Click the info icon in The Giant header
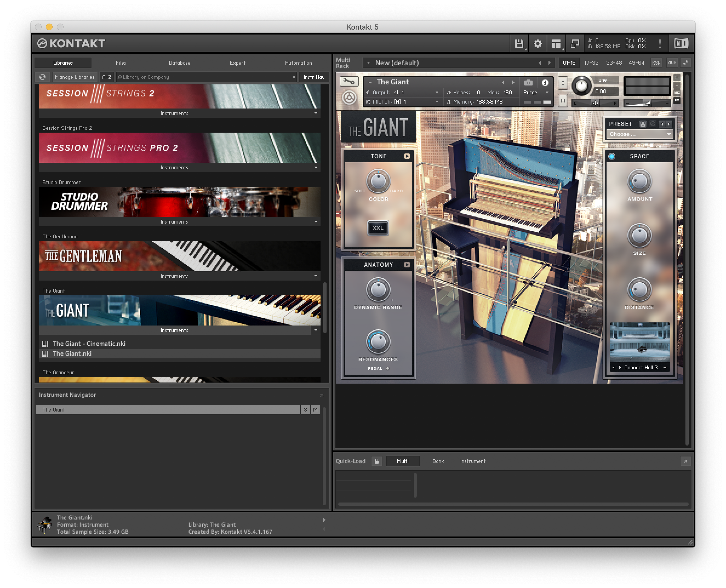Viewport: 726px width, 588px height. [x=545, y=82]
